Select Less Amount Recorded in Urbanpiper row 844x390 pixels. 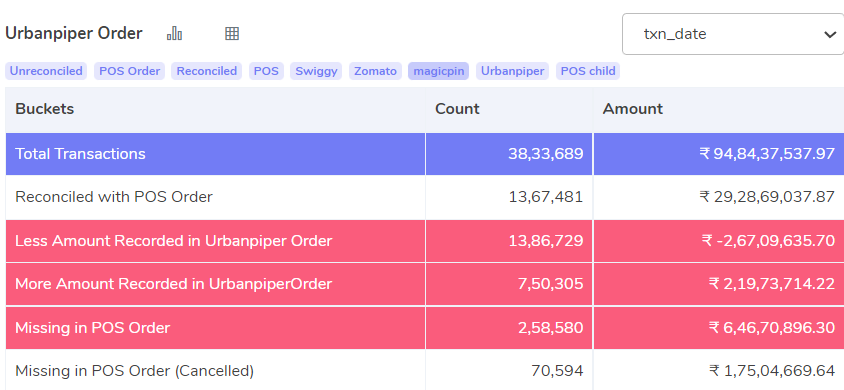(425, 240)
